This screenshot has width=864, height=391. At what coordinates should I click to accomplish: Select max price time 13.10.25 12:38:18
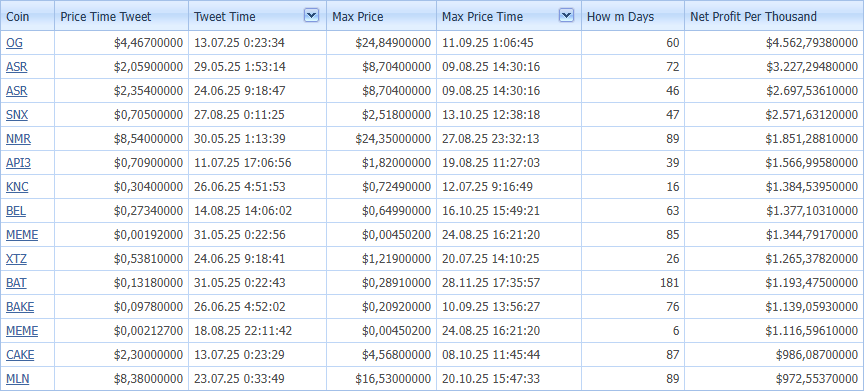509,115
